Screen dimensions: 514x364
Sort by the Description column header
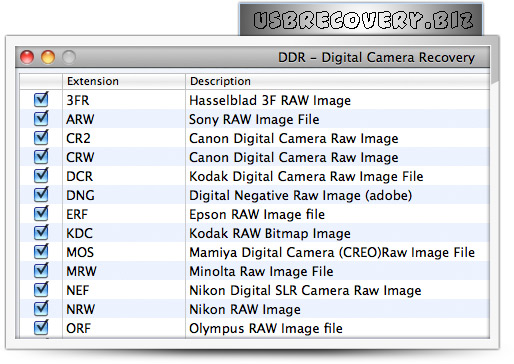337,81
